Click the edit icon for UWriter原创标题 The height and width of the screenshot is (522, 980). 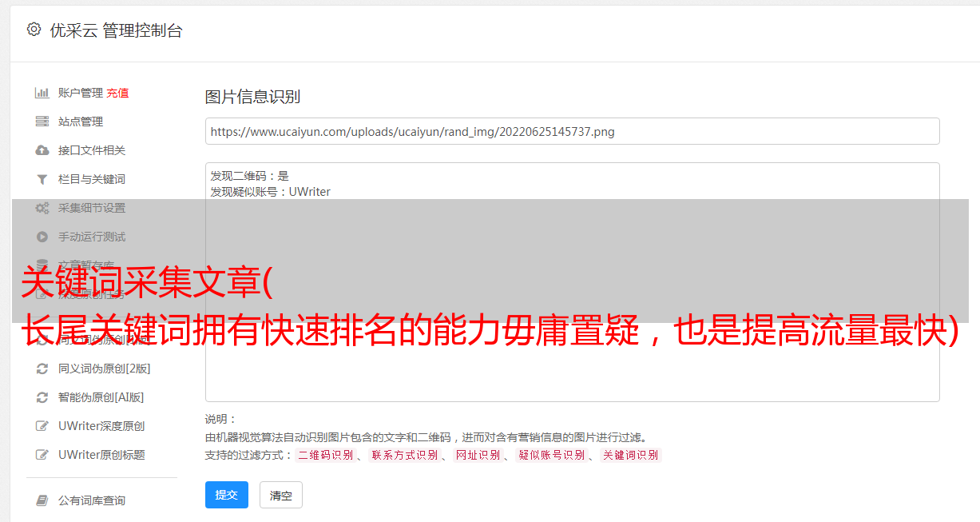click(42, 455)
